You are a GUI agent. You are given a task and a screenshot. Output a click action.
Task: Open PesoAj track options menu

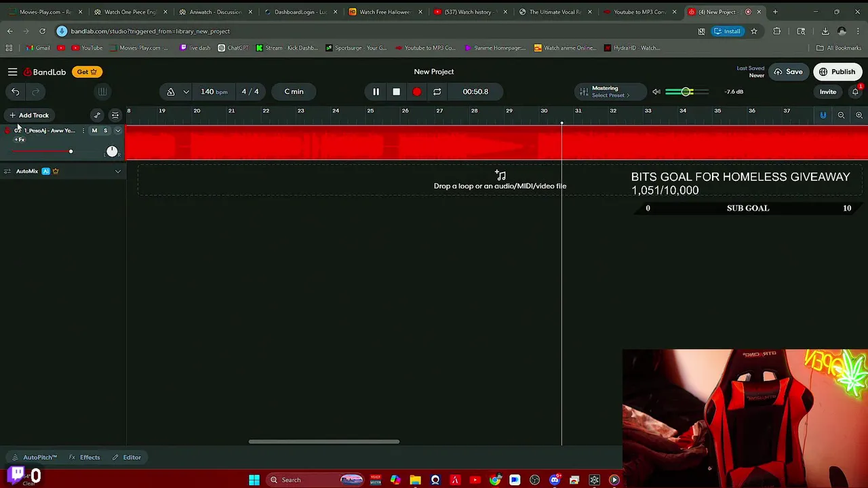(x=83, y=130)
